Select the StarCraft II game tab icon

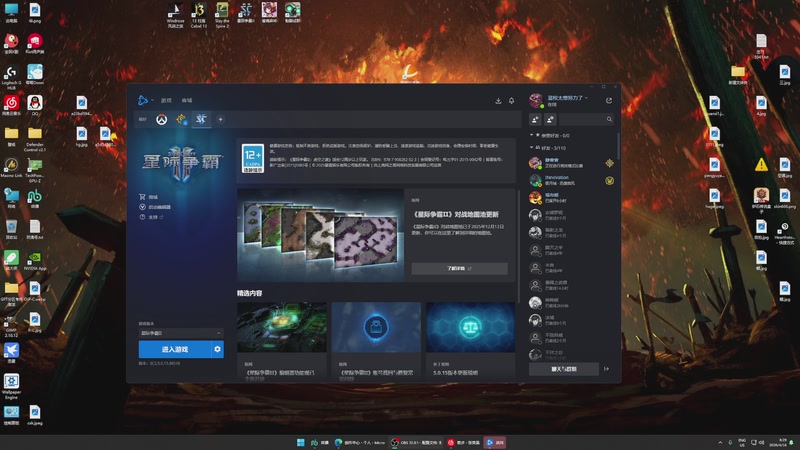(201, 119)
